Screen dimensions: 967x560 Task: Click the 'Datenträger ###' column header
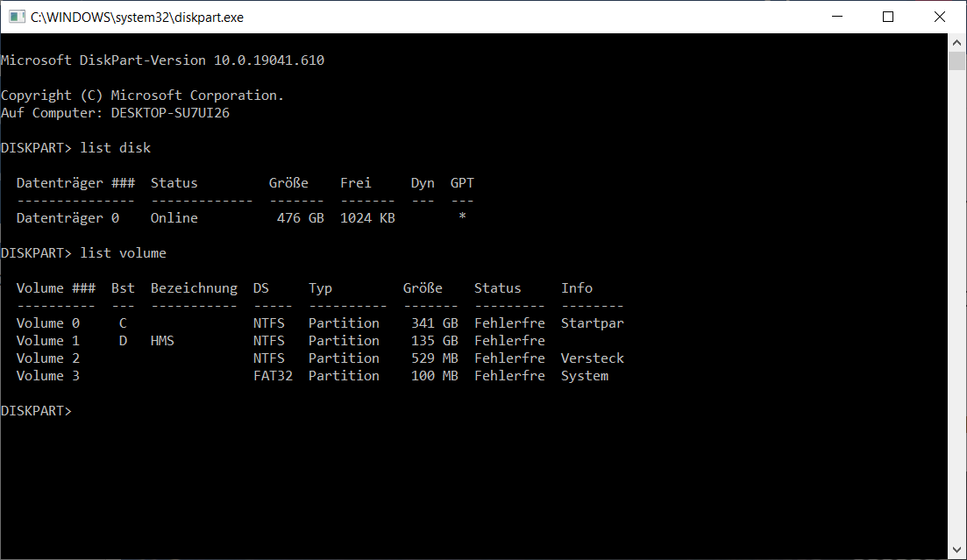(75, 183)
